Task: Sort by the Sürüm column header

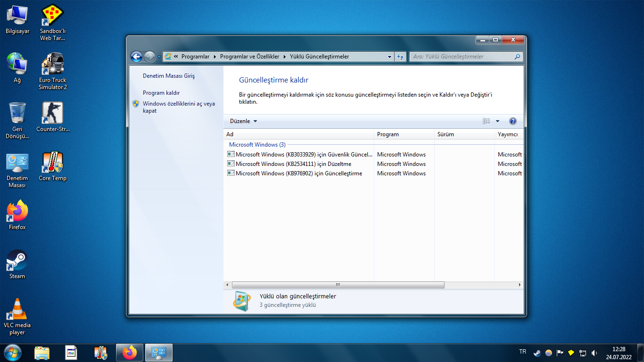Action: click(x=464, y=134)
